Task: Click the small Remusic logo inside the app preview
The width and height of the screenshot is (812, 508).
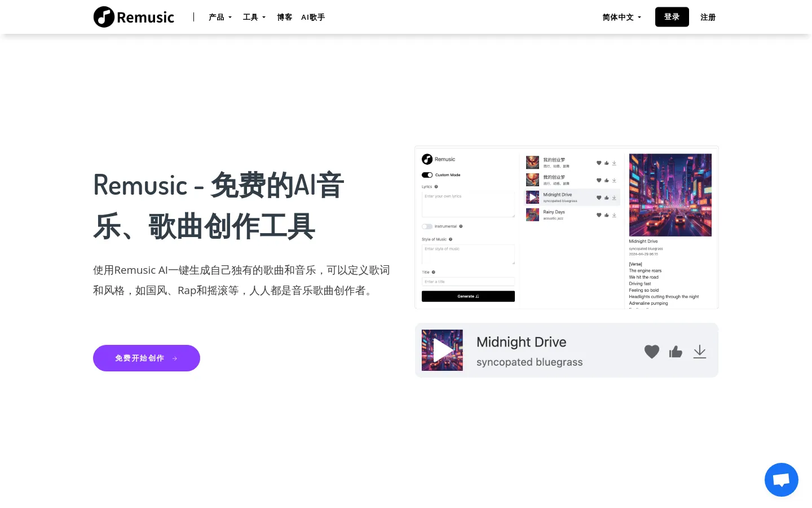Action: click(439, 159)
